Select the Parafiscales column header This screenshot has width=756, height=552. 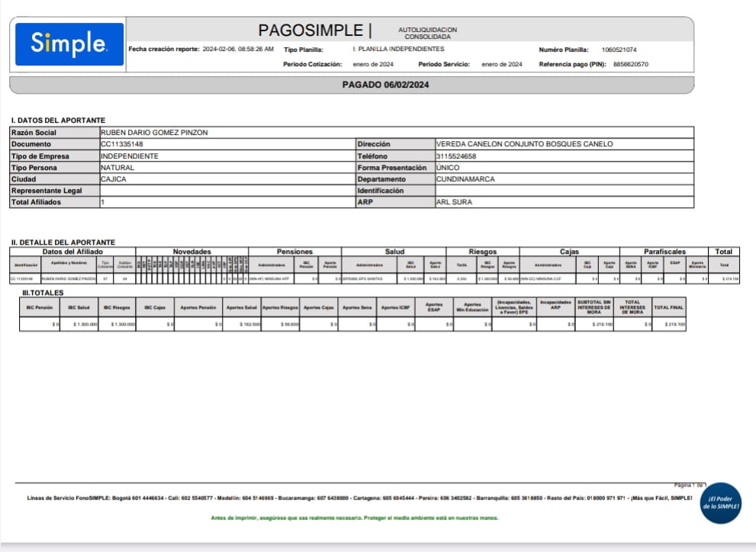664,252
